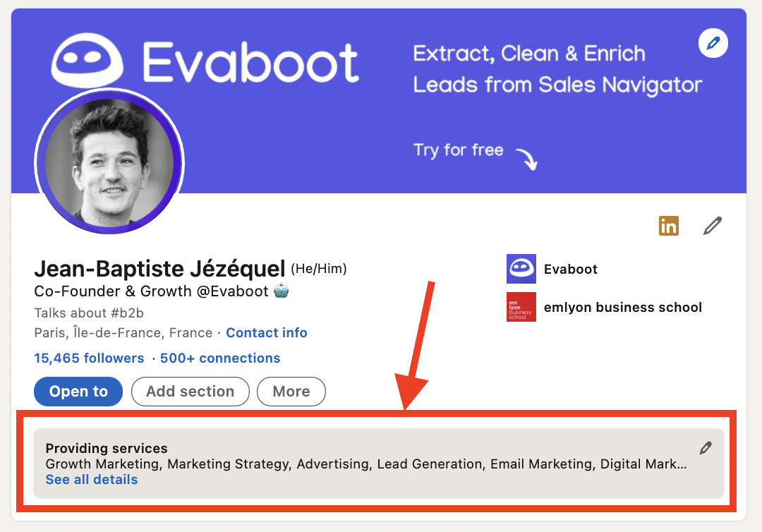This screenshot has height=532, width=762.
Task: Click the 'Extract, Clean & Enrich' banner tagline
Action: (529, 54)
